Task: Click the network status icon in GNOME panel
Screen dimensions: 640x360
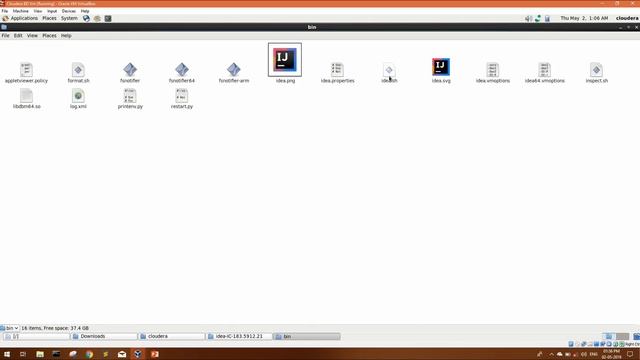Action: click(538, 18)
